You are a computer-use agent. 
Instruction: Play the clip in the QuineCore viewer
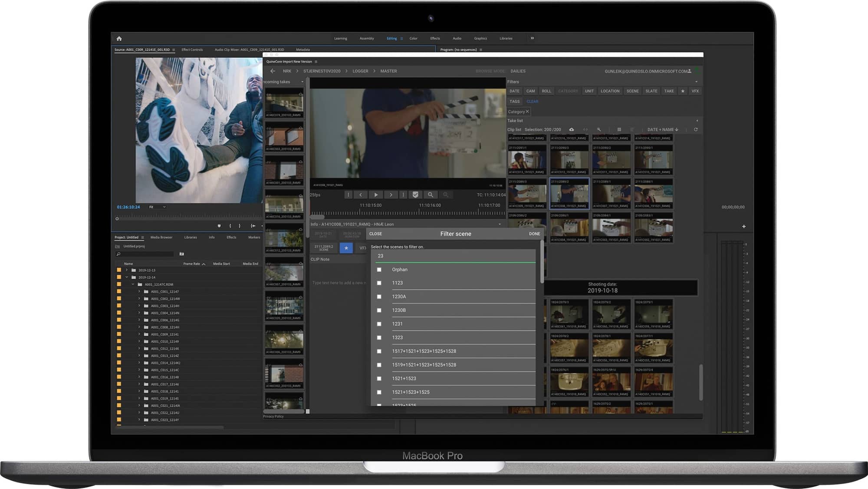coord(376,195)
